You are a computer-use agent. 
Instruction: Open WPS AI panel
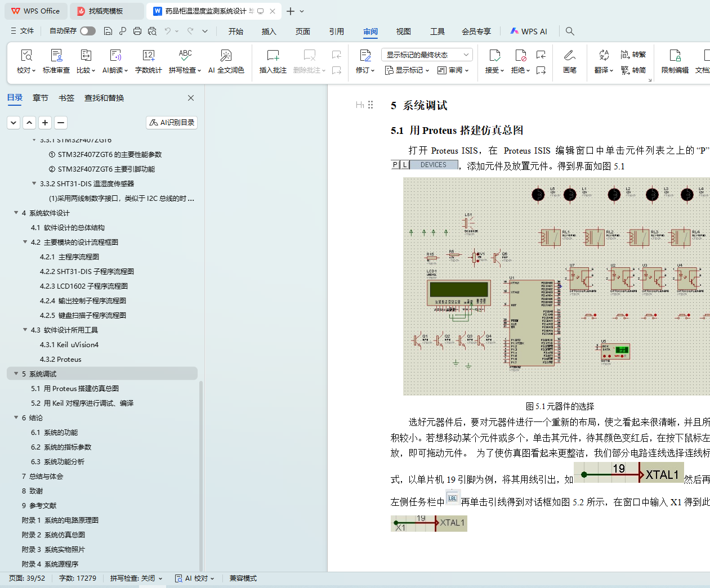pos(529,32)
